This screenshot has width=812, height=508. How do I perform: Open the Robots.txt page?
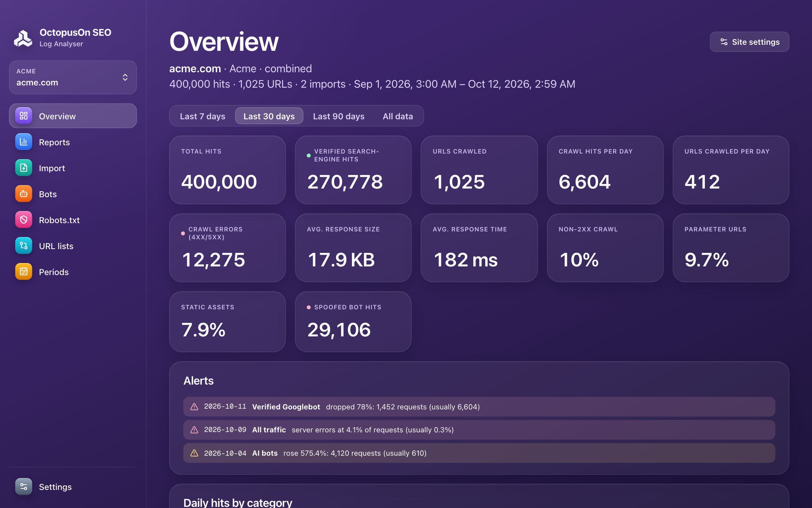(x=73, y=220)
